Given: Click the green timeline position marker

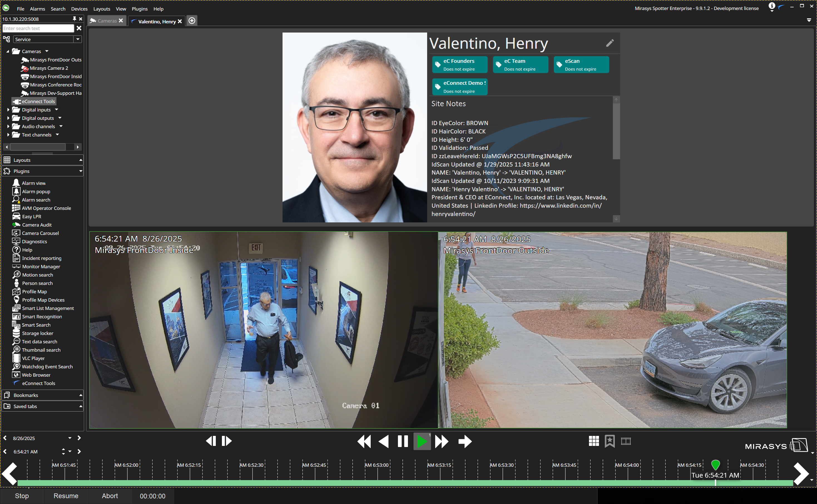Looking at the screenshot, I should click(x=715, y=464).
